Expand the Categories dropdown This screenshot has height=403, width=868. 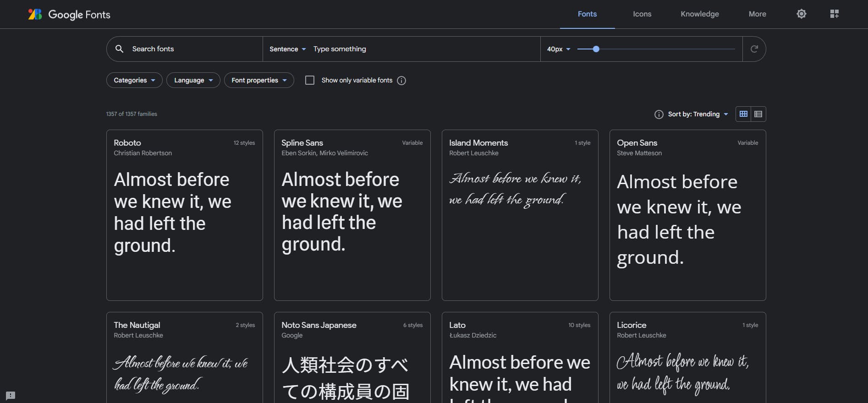(134, 80)
